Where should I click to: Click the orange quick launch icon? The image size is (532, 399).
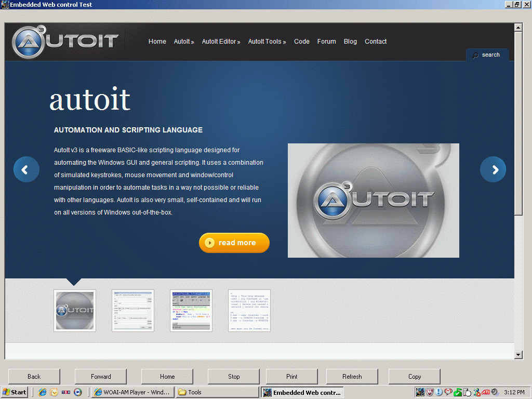[x=54, y=392]
